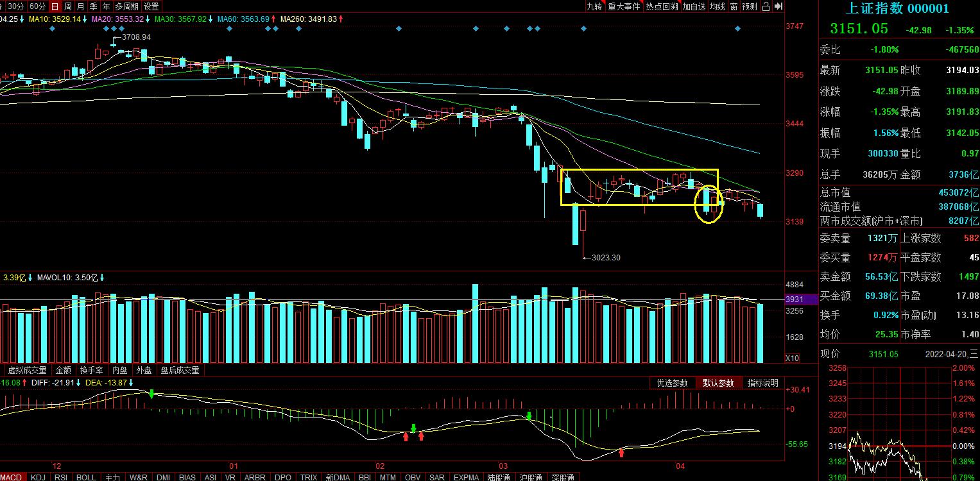Toggle 重大事件 major events display

click(x=624, y=6)
